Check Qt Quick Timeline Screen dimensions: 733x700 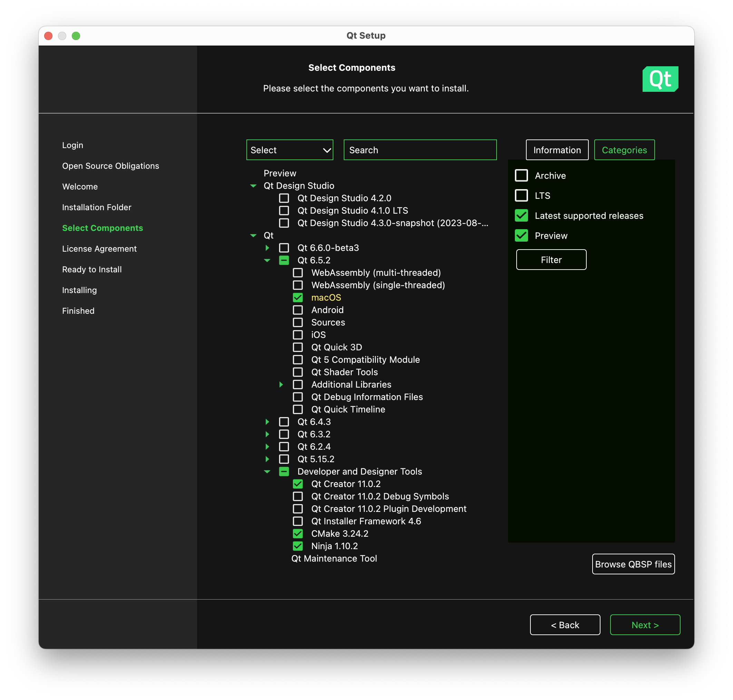click(x=298, y=409)
